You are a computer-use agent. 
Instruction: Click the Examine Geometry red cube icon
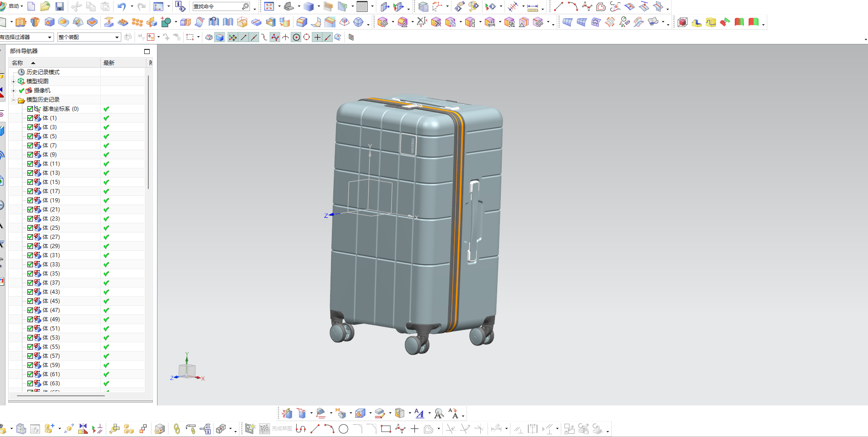tap(683, 22)
